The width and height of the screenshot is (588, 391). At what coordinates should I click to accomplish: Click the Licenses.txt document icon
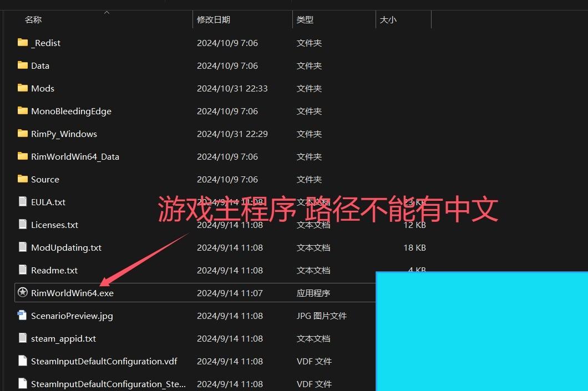click(23, 225)
